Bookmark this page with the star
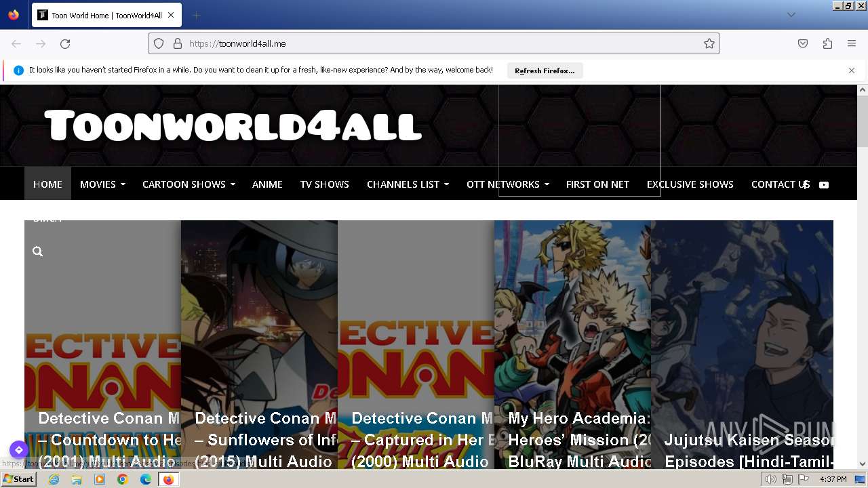Screen dimensions: 868x488 [709, 43]
